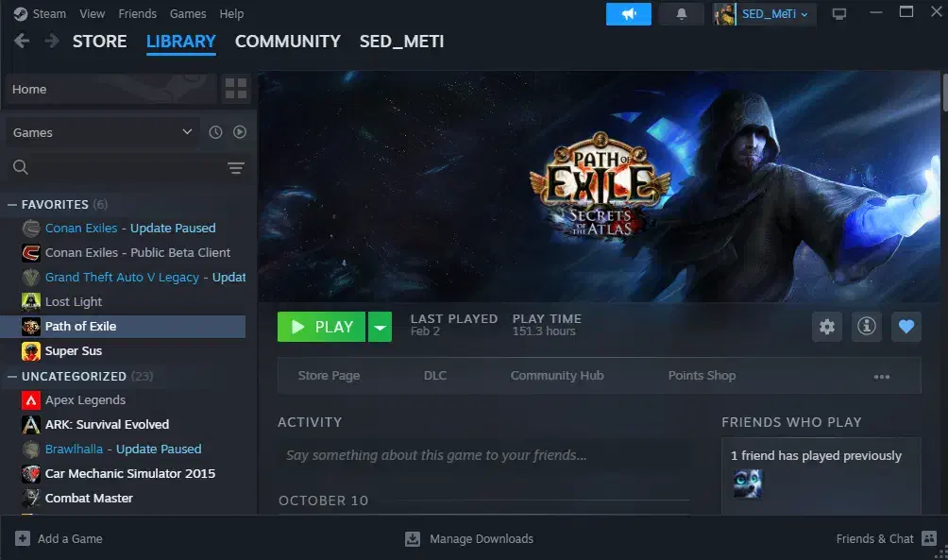Open the Community Hub link
Image resolution: width=948 pixels, height=560 pixels.
coord(557,376)
